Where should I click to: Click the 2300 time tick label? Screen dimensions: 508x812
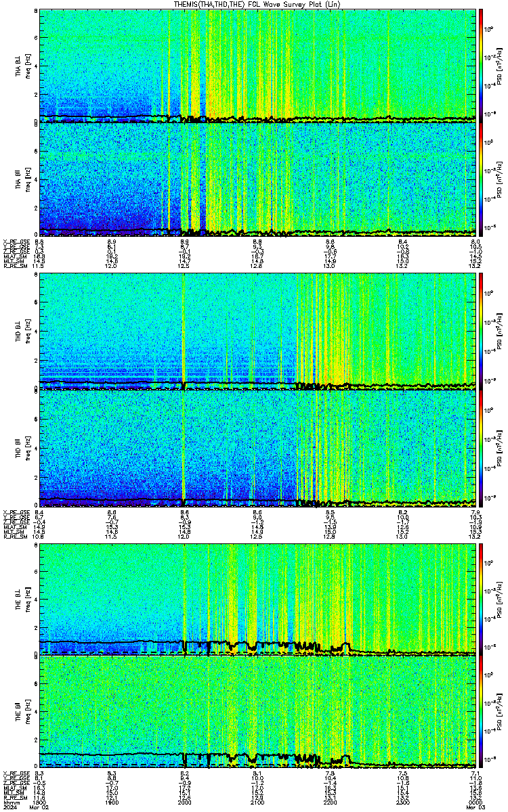tap(403, 802)
